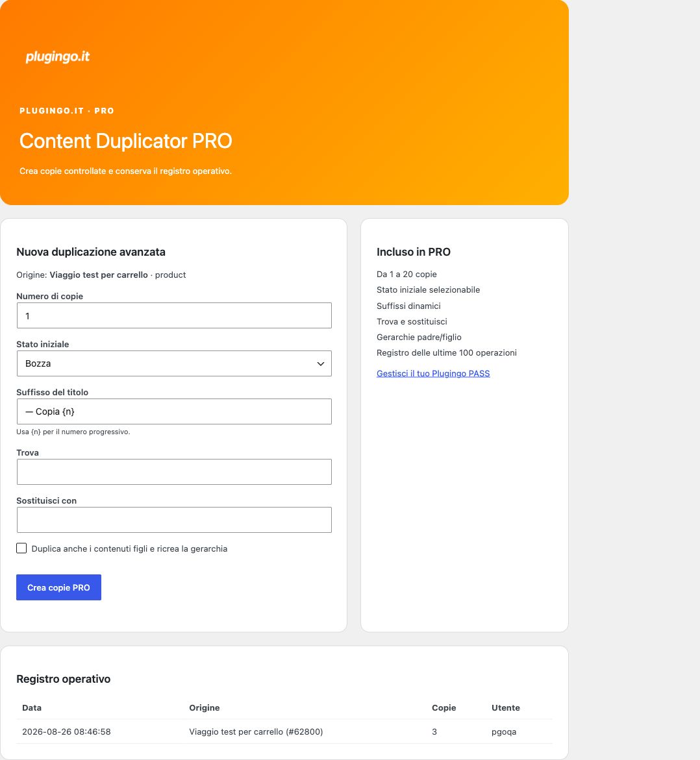Open the Gestisci il tuo Plugingo PASS link

point(433,373)
